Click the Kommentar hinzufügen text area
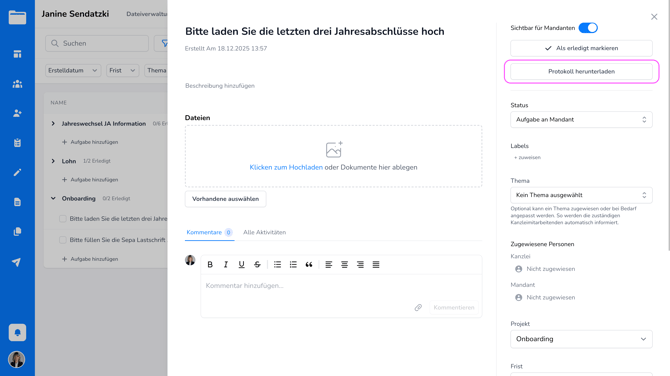This screenshot has height=376, width=670. (341, 286)
